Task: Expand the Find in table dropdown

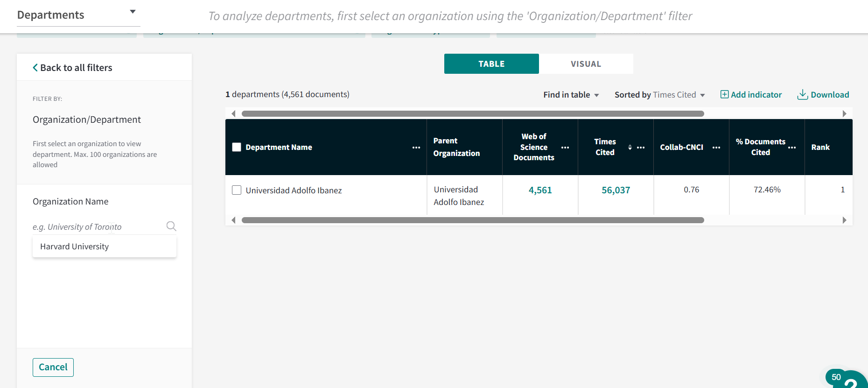Action: pos(571,95)
